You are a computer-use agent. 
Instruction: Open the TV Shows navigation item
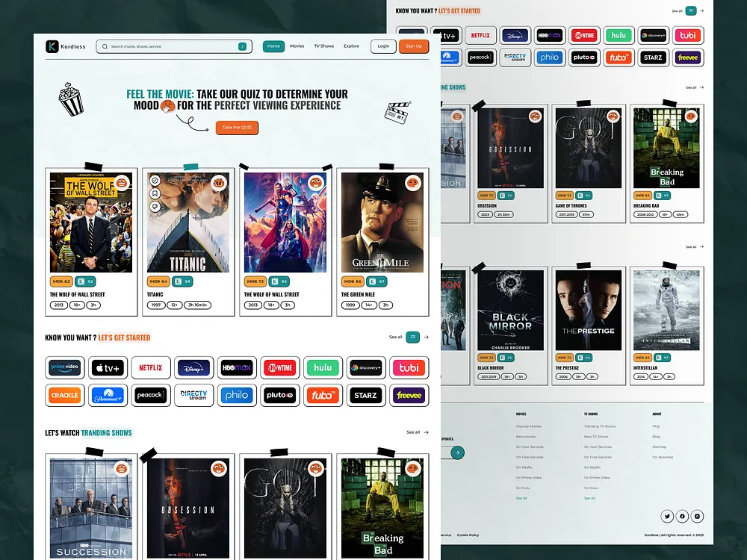click(323, 46)
